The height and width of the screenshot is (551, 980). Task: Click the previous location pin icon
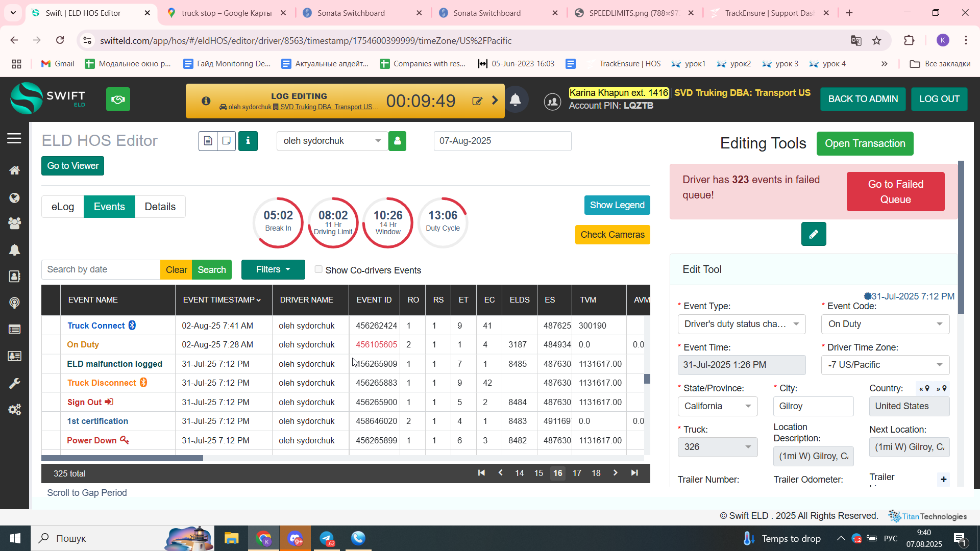[x=925, y=389]
